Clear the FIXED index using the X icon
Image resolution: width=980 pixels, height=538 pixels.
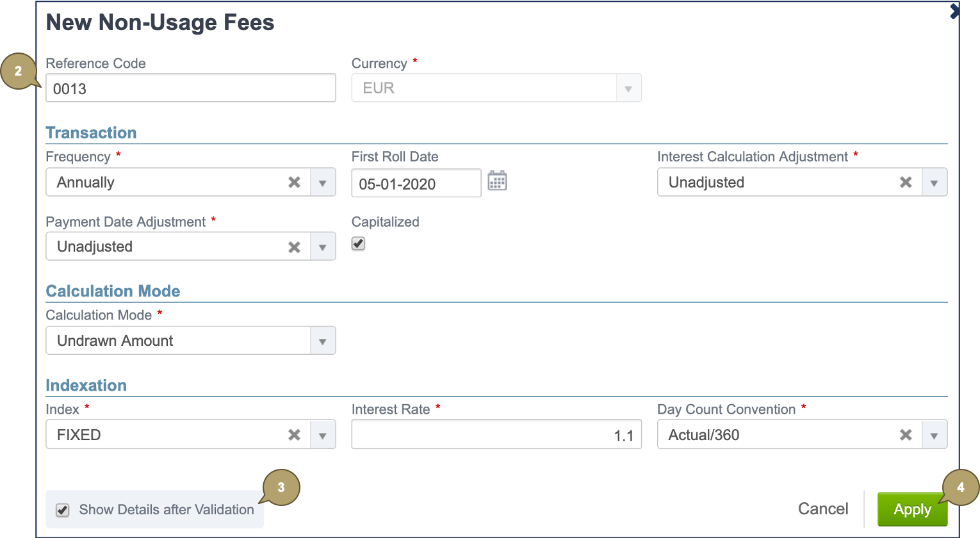coord(294,434)
